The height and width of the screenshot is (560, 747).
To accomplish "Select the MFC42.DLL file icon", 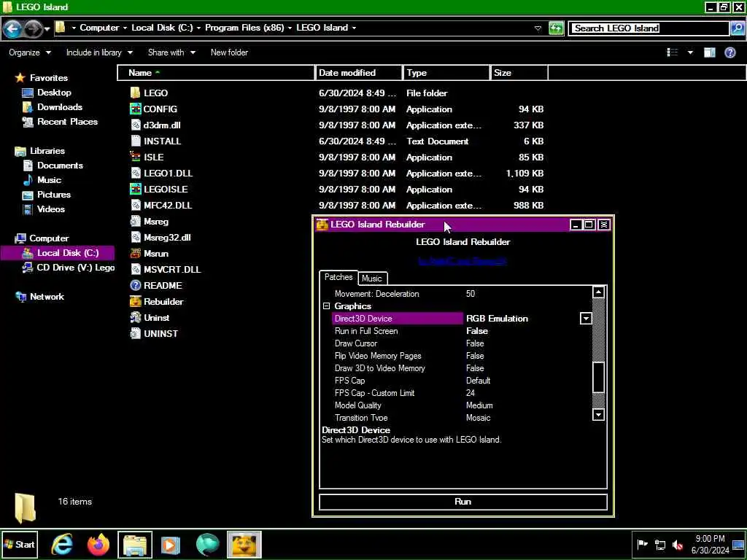I will 135,205.
